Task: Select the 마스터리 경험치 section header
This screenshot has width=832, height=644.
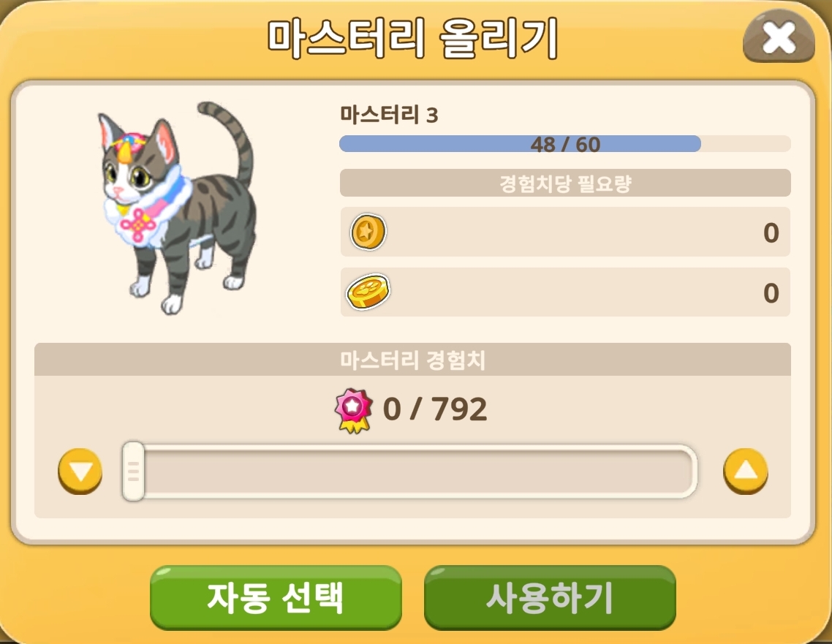Action: tap(412, 360)
